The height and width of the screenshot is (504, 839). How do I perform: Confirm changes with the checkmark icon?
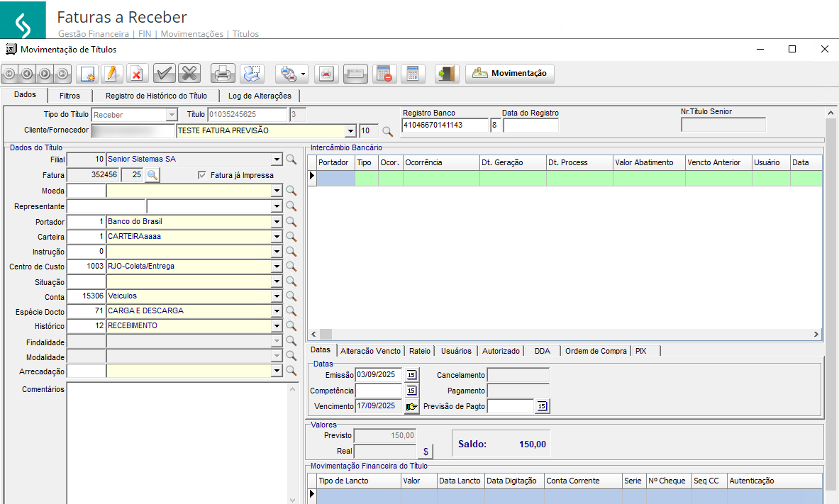coord(165,74)
